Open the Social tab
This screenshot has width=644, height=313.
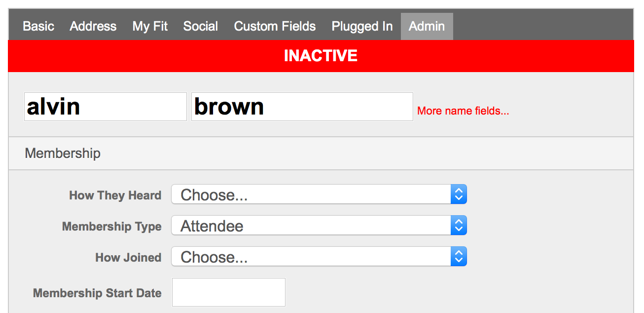(200, 26)
